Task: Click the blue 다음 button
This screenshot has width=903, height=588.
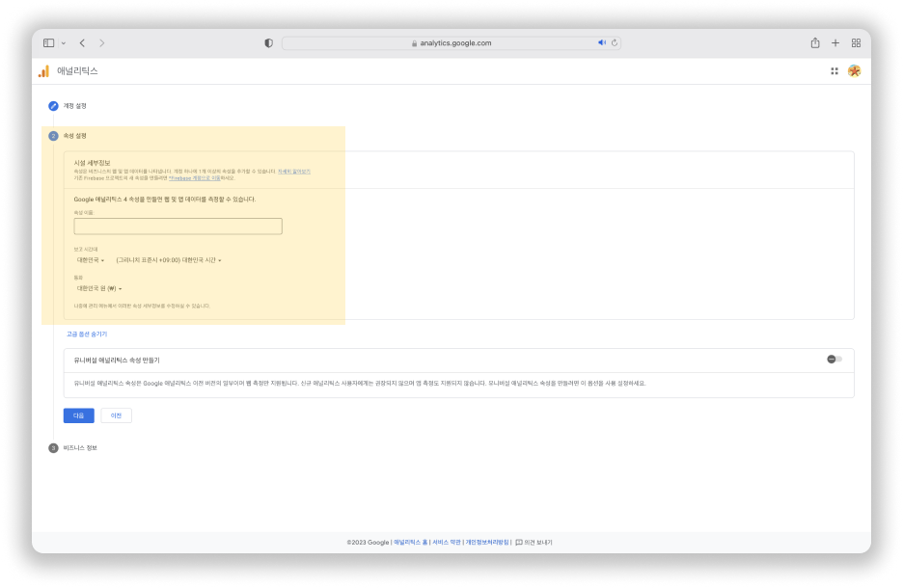Action: click(79, 415)
